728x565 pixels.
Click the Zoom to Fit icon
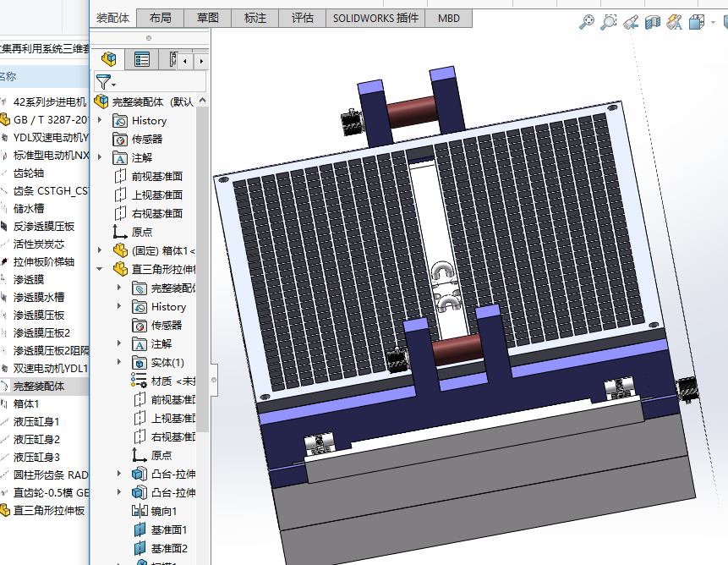pos(586,23)
